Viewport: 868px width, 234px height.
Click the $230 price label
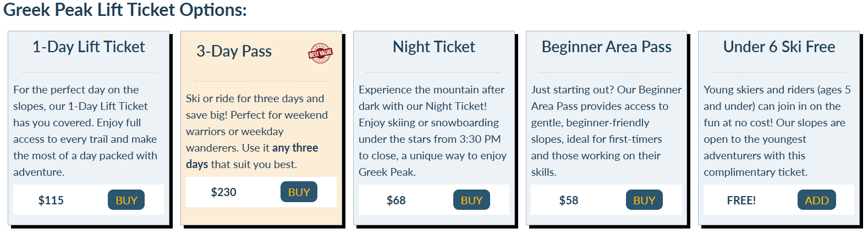[224, 192]
